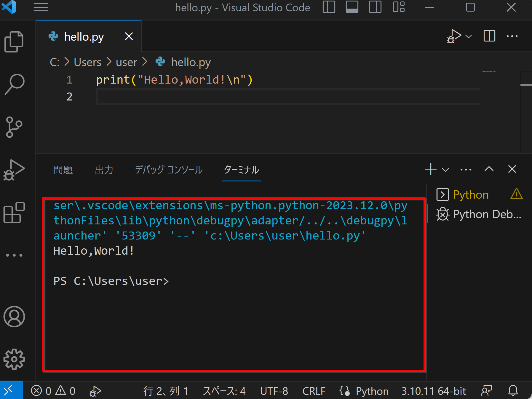Screen dimensions: 532x399
Task: Show additional views ellipsis in activity bar
Action: (x=14, y=255)
